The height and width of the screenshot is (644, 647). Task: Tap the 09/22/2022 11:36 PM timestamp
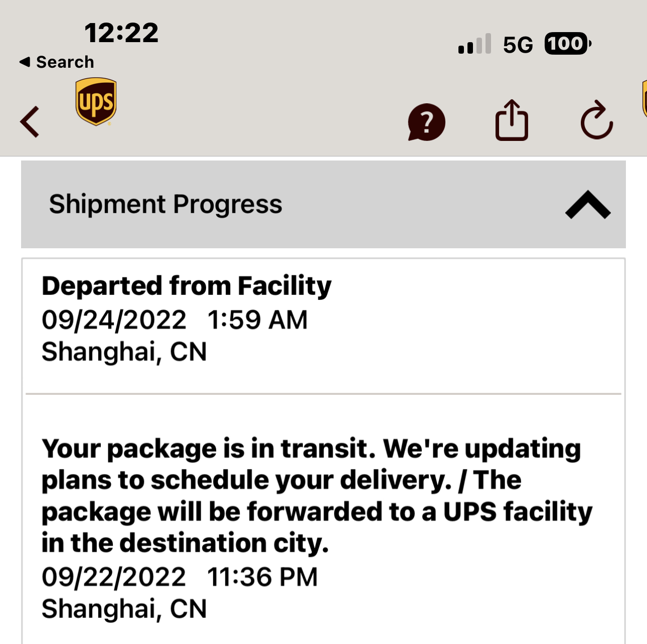(x=179, y=577)
